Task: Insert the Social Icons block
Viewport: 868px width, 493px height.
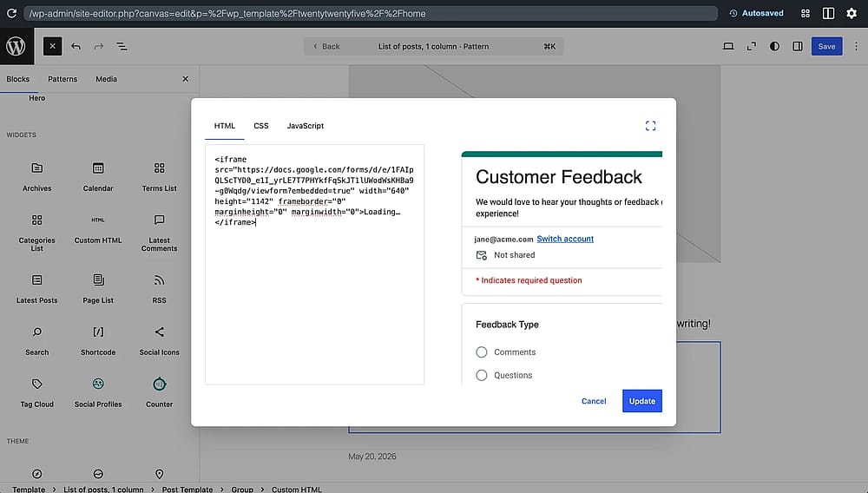Action: pyautogui.click(x=160, y=340)
